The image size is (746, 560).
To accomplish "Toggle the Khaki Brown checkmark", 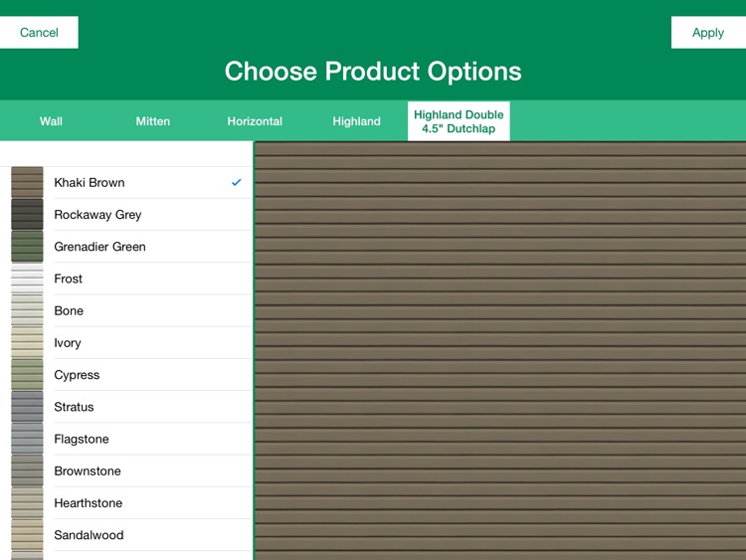I will click(x=236, y=183).
